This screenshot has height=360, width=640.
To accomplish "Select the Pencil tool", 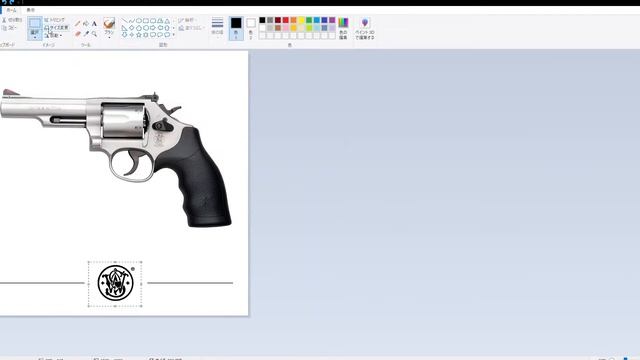I will pos(78,24).
